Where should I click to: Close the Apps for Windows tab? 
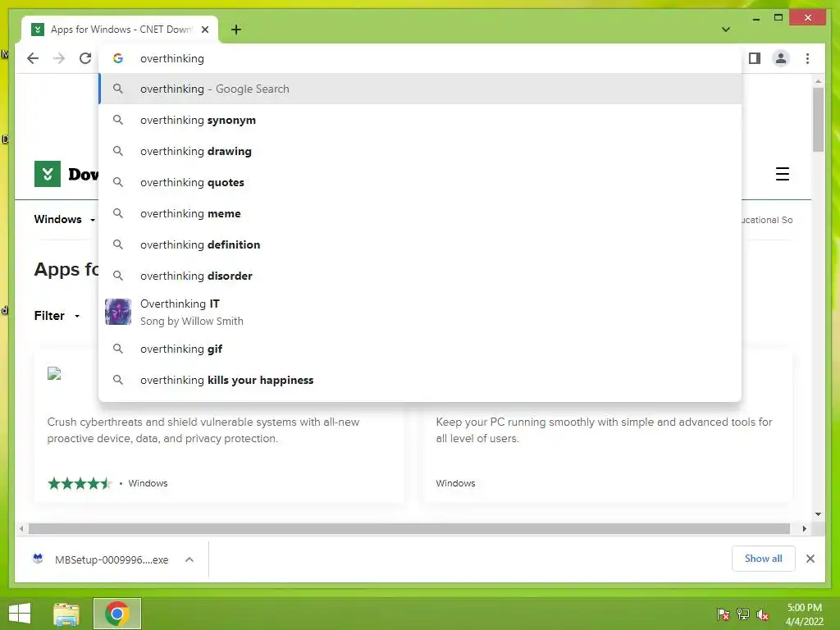[x=204, y=30]
